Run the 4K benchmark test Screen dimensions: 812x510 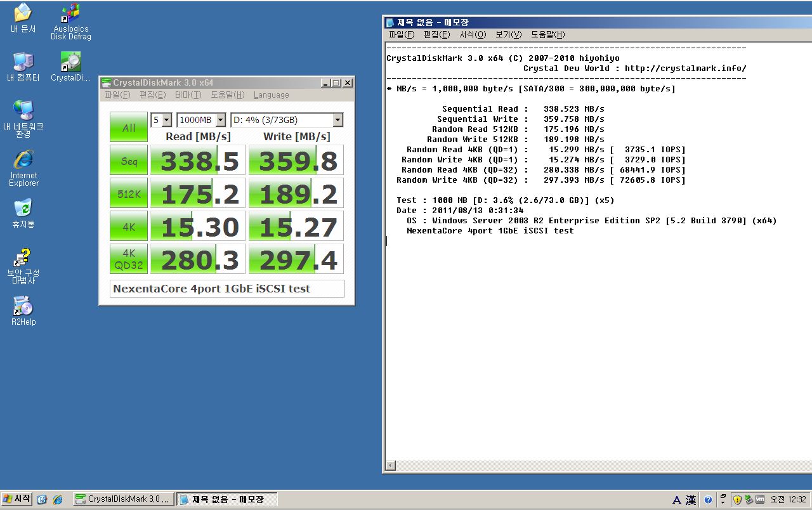pyautogui.click(x=129, y=226)
